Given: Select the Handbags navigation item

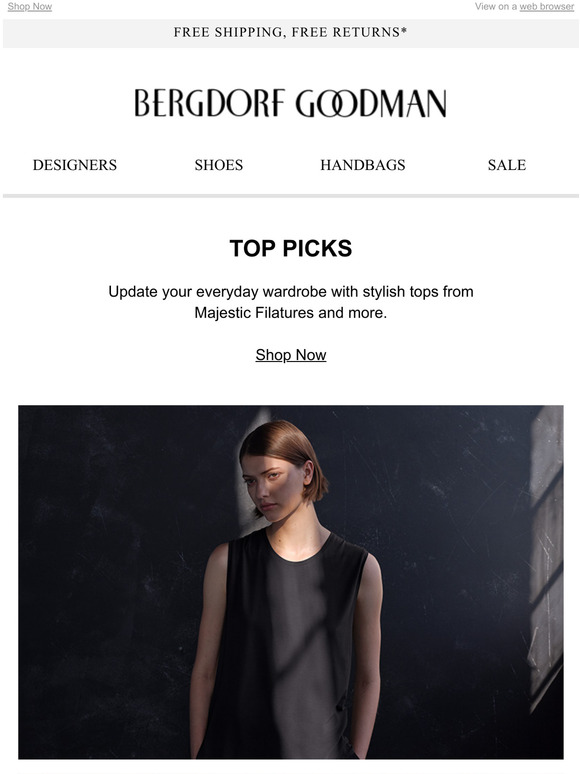Looking at the screenshot, I should [363, 165].
